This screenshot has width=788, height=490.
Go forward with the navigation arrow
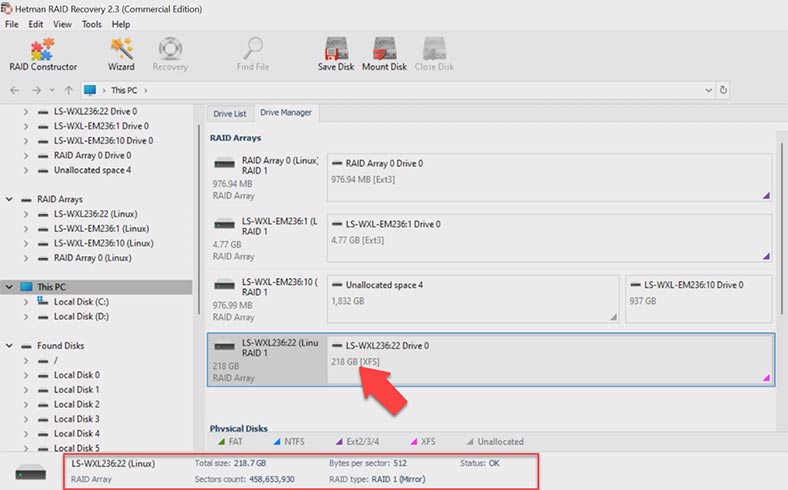[x=36, y=90]
